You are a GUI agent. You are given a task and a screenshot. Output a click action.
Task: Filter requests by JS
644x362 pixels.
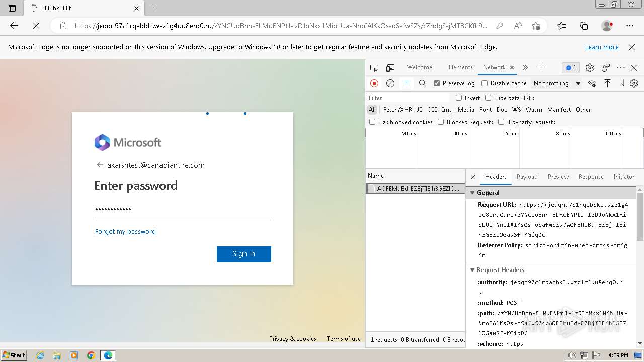[419, 110]
